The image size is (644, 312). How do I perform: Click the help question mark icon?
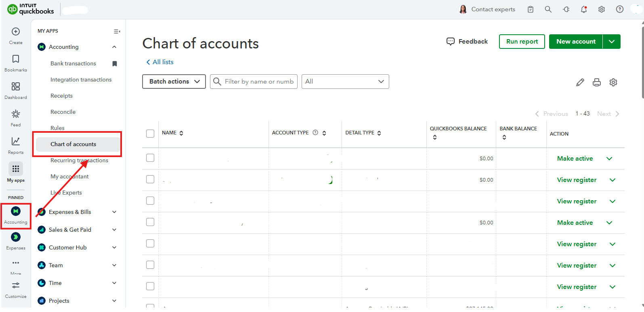point(620,9)
